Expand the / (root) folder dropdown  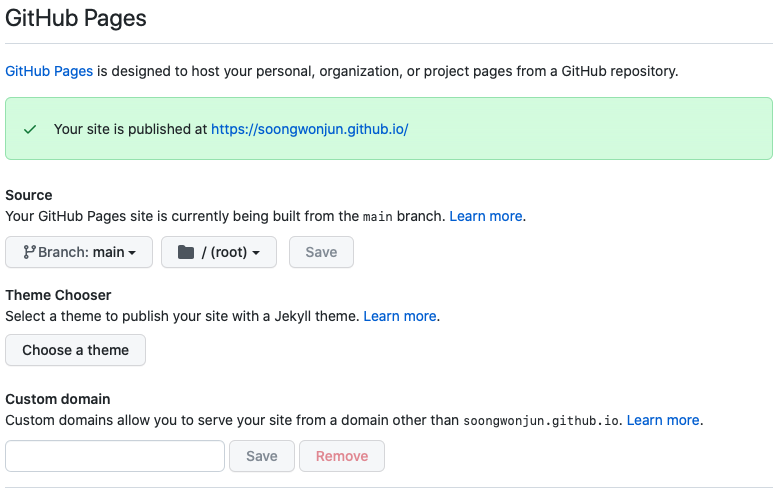click(218, 252)
